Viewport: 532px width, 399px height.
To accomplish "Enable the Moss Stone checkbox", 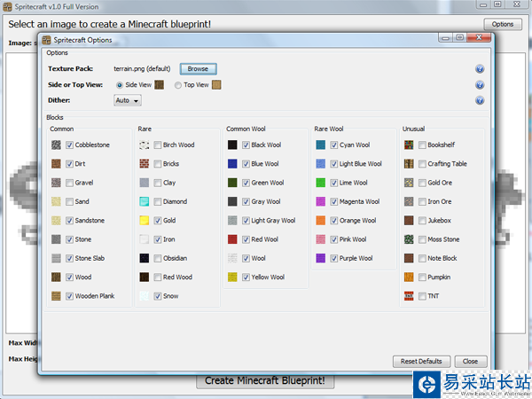I will coord(422,239).
